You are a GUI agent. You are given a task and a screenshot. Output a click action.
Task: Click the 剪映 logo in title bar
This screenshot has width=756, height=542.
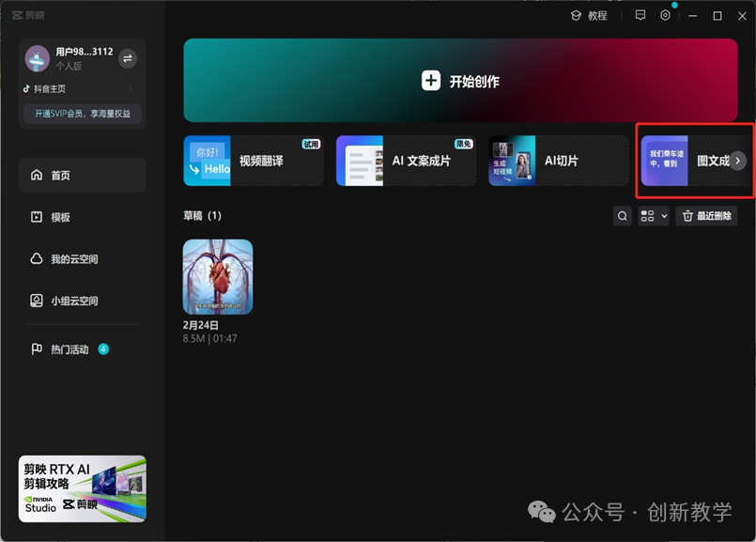point(28,15)
